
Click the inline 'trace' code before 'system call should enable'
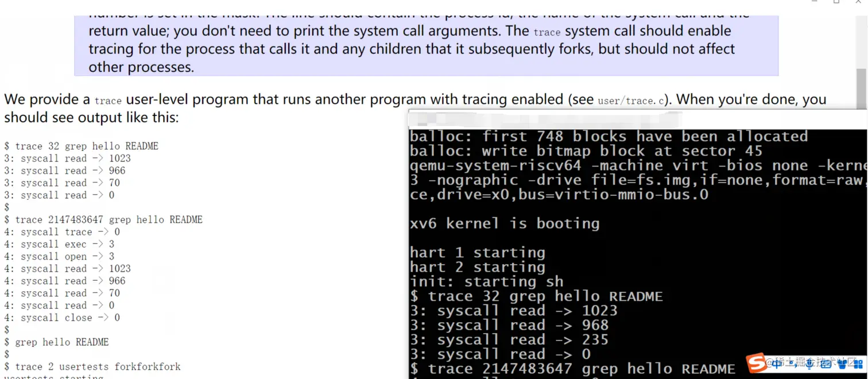tap(547, 32)
